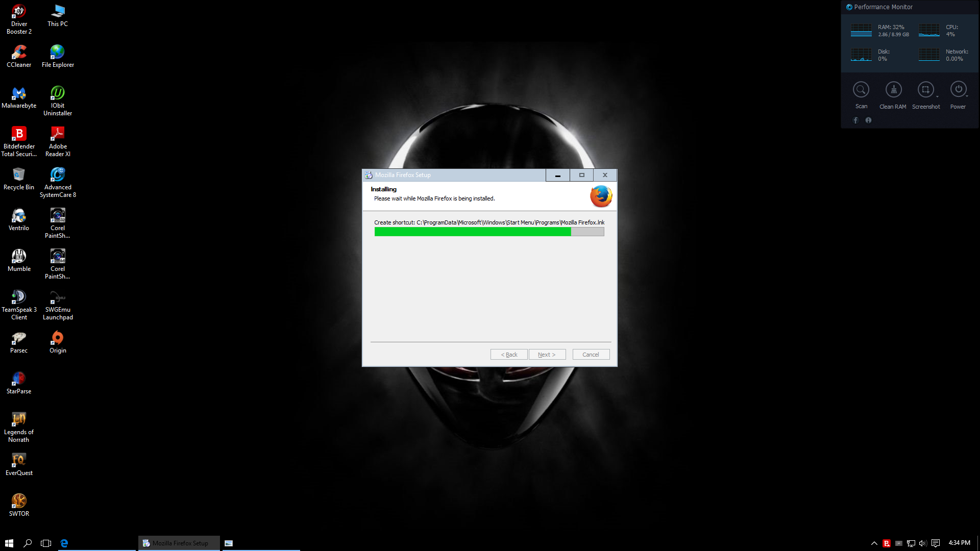Click the Clean RAM icon
Image resolution: width=980 pixels, height=551 pixels.
click(893, 90)
